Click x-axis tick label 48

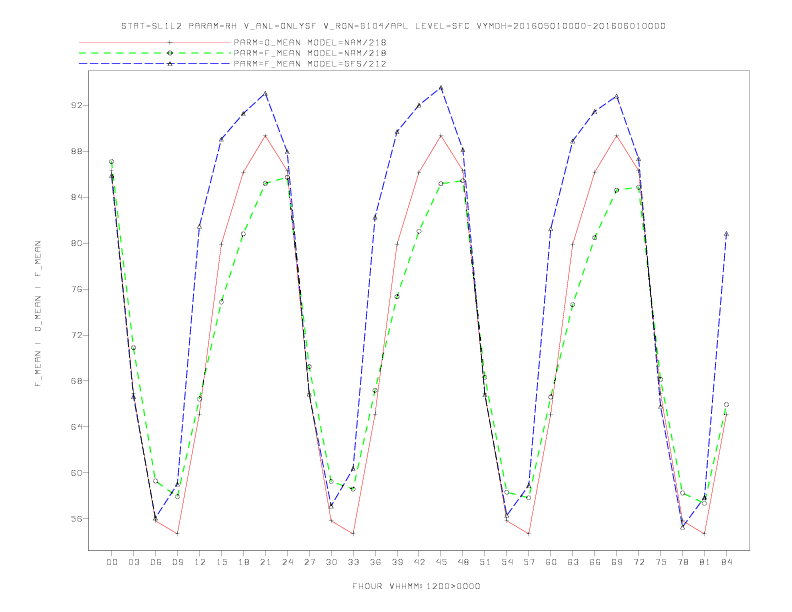tap(463, 562)
